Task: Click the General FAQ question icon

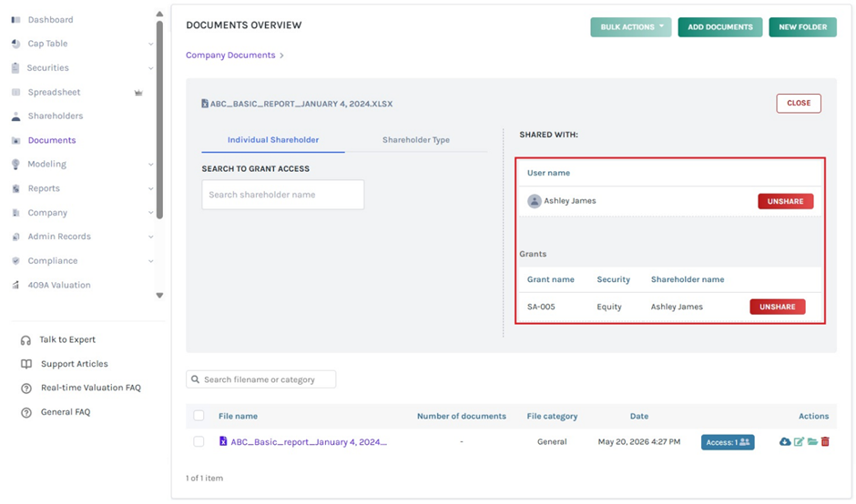Action: pyautogui.click(x=25, y=413)
